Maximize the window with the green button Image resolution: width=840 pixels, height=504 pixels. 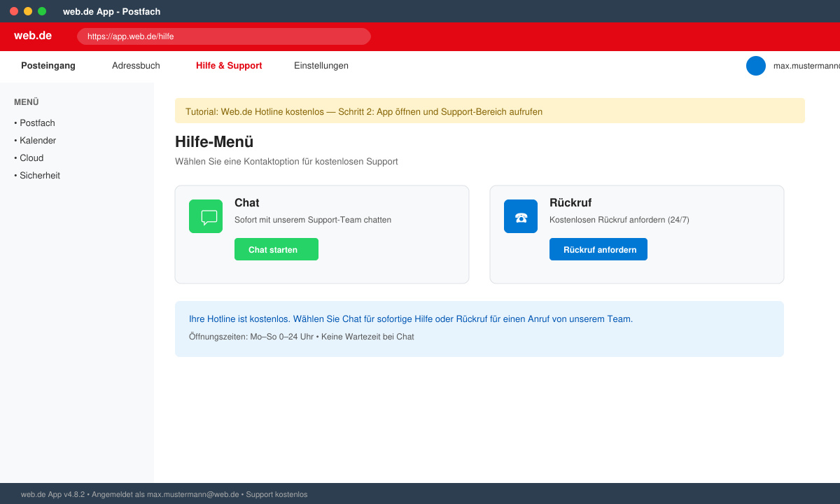click(42, 11)
